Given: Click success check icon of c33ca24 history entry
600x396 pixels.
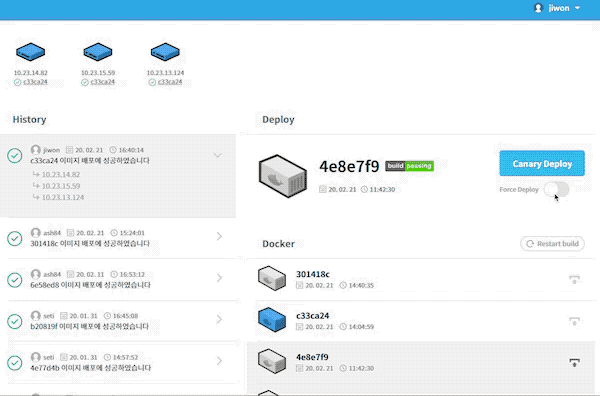Looking at the screenshot, I should tap(15, 155).
